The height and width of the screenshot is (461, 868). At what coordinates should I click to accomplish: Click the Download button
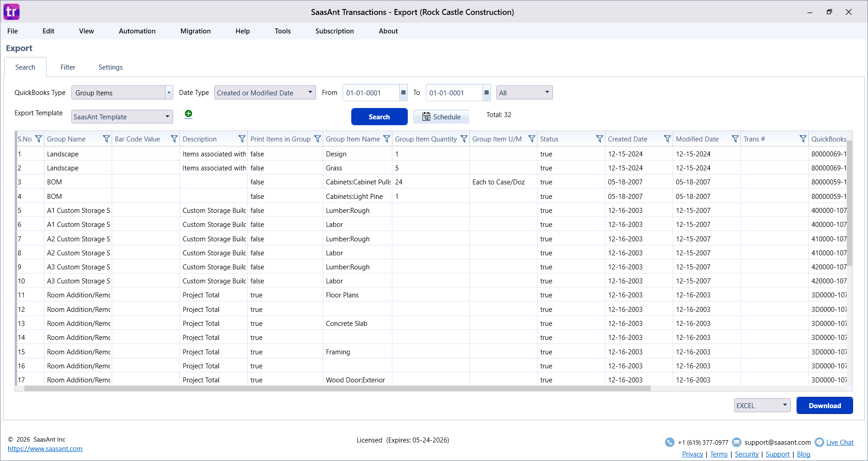click(825, 405)
